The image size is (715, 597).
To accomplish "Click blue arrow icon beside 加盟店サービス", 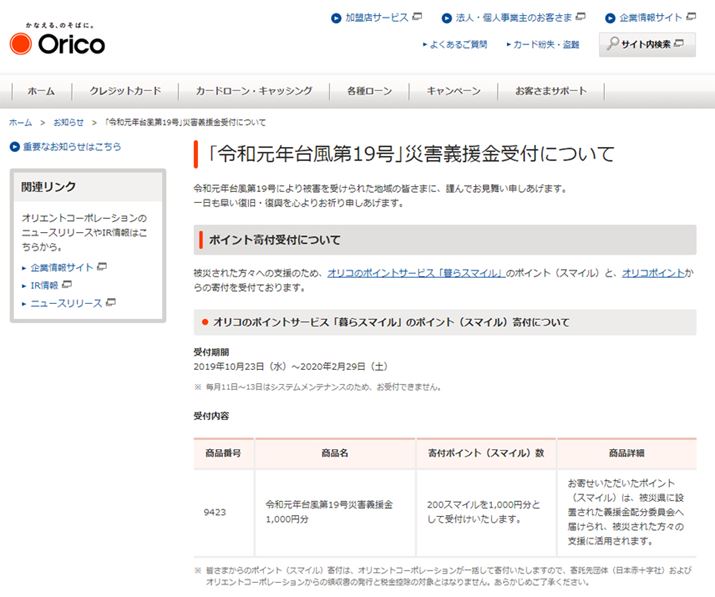I will point(336,18).
